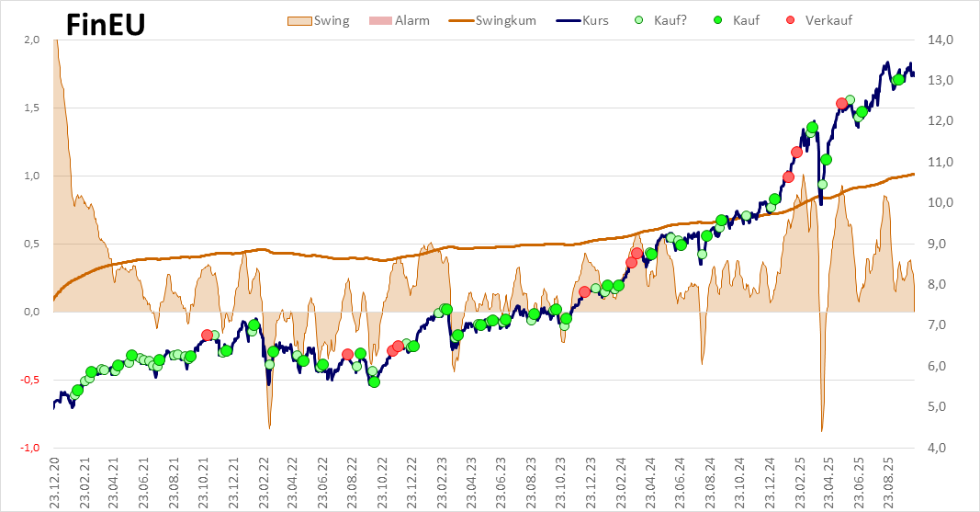Click the green Kauf legend marker
This screenshot has height=512, width=980.
coord(718,20)
